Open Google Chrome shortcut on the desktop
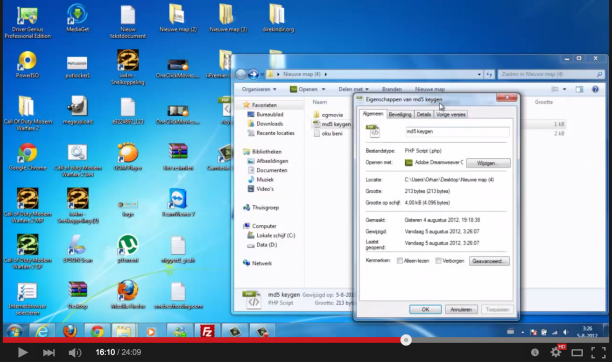This screenshot has height=362, width=612. [x=27, y=157]
